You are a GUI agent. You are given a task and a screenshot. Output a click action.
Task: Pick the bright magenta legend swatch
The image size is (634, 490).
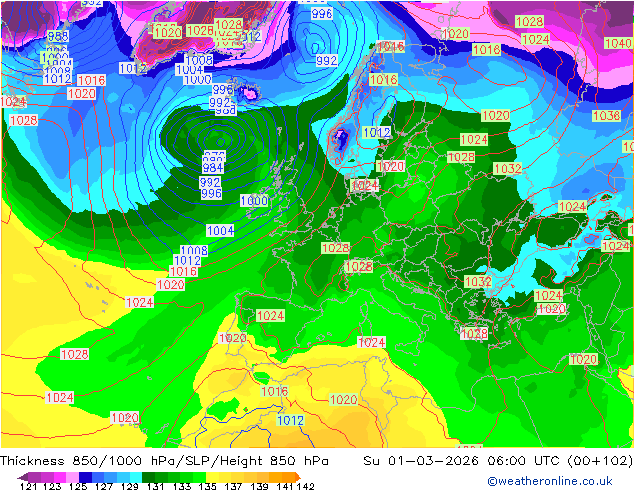60,477
